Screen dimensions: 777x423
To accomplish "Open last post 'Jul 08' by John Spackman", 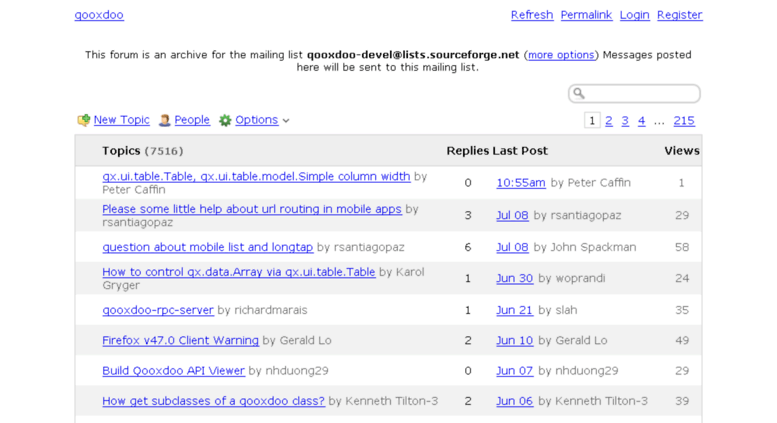I will (x=512, y=247).
